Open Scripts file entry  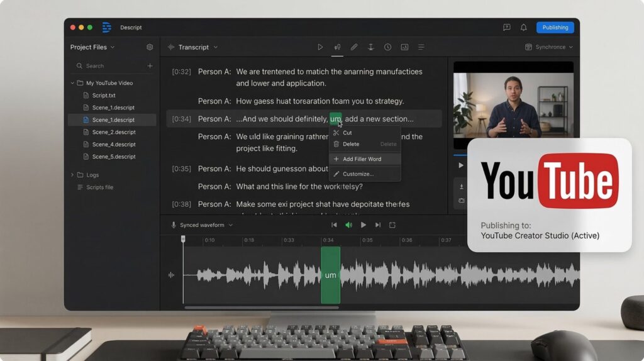coord(99,187)
